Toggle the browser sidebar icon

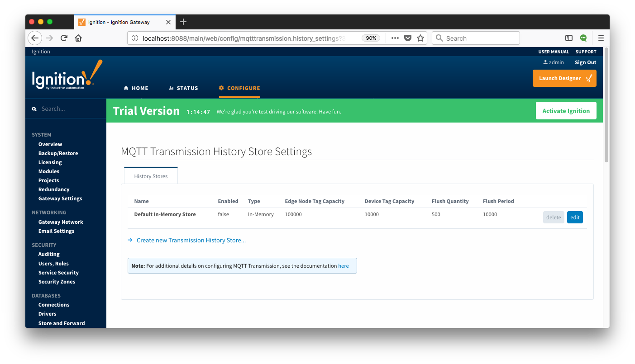point(569,38)
